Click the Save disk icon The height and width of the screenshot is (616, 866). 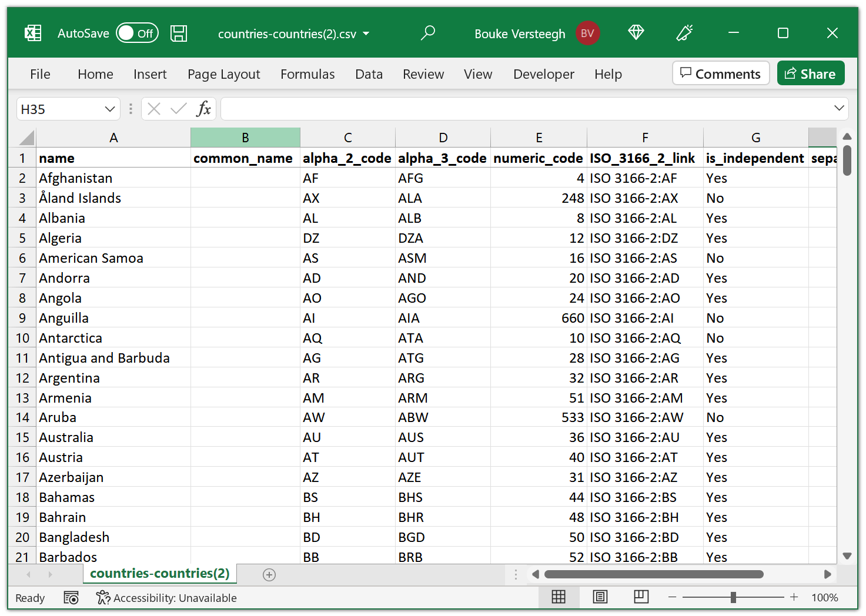(x=179, y=34)
